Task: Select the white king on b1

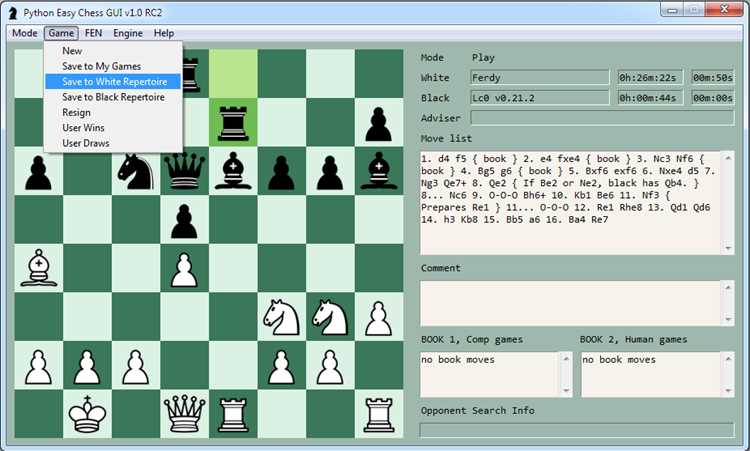Action: pos(87,414)
